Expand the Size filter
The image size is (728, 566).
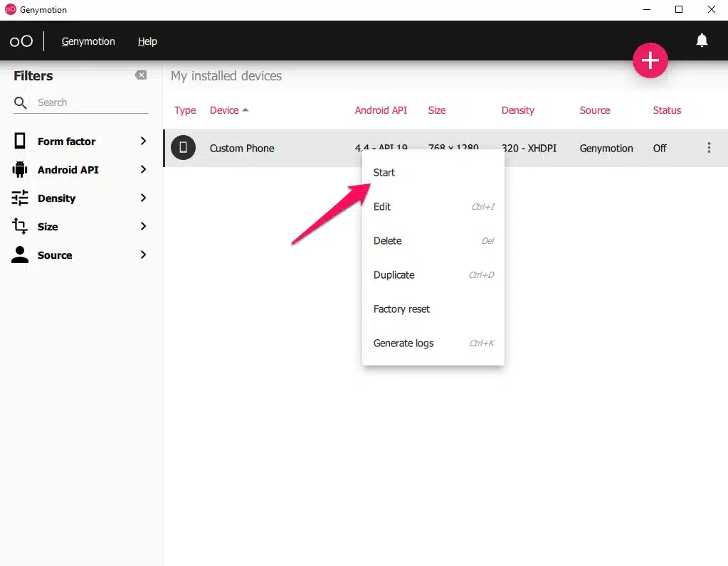143,226
